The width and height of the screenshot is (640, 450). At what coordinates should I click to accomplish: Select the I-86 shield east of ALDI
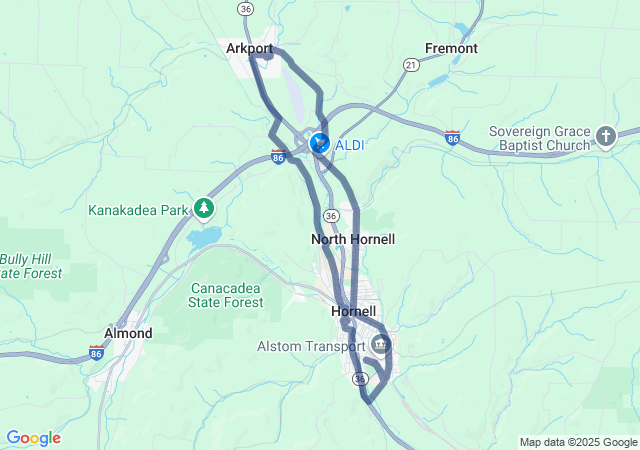point(452,138)
